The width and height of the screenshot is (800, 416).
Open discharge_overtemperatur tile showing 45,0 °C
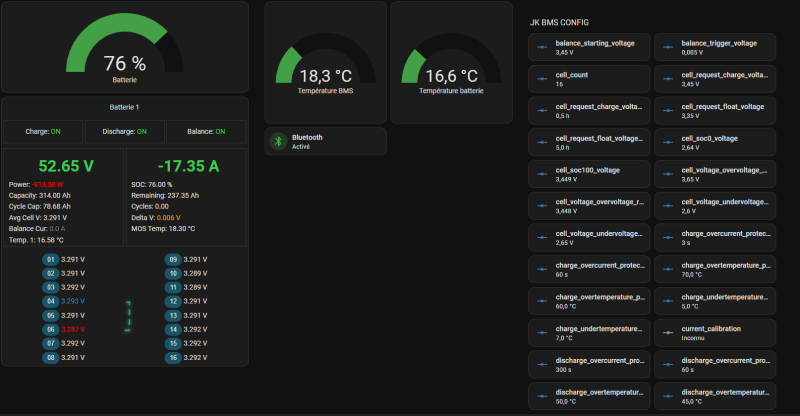tap(715, 396)
